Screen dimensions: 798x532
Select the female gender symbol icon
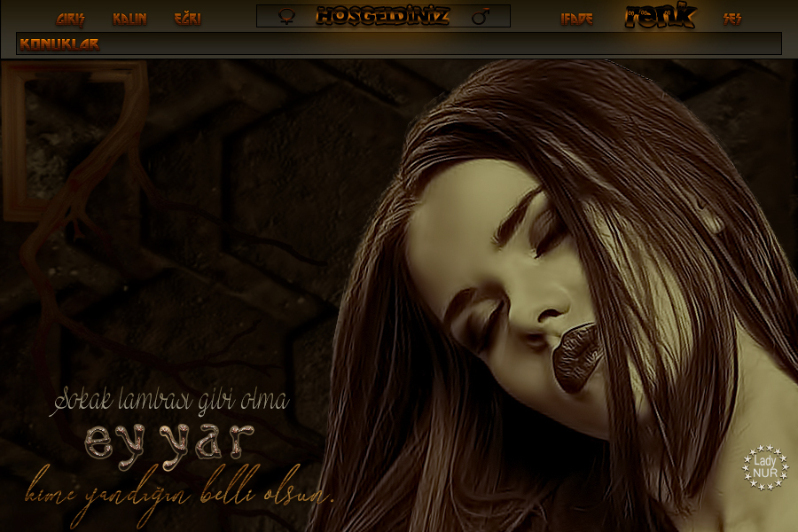[x=286, y=16]
